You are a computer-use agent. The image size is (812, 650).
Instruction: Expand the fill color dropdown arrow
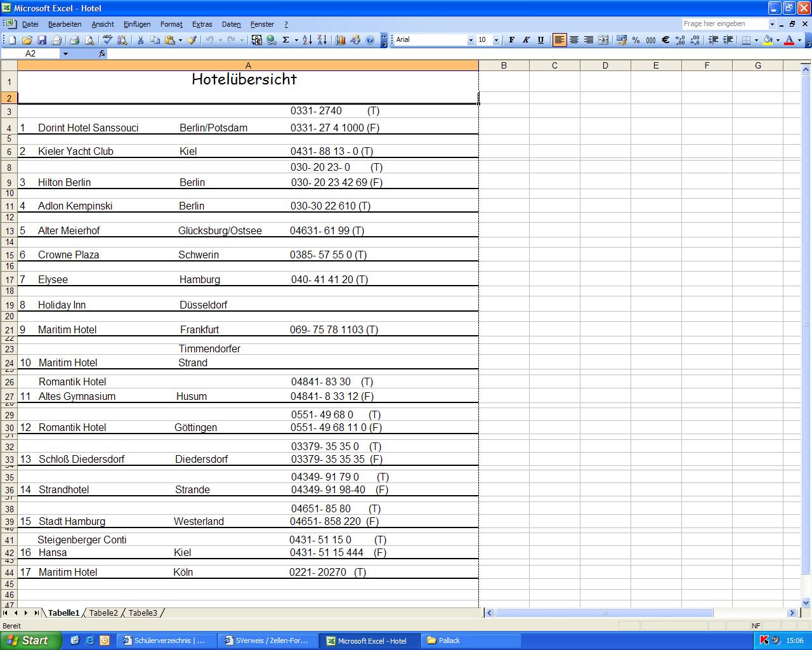point(778,40)
